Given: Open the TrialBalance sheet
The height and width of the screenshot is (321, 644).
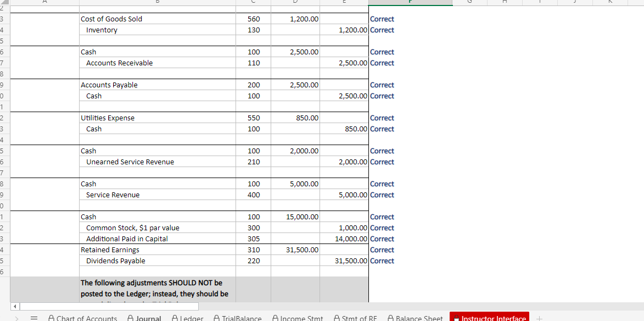Looking at the screenshot, I should (x=243, y=318).
